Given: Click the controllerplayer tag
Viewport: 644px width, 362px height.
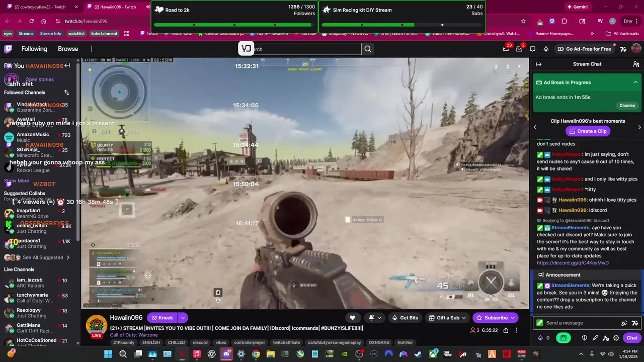Looking at the screenshot, I should 249,342.
